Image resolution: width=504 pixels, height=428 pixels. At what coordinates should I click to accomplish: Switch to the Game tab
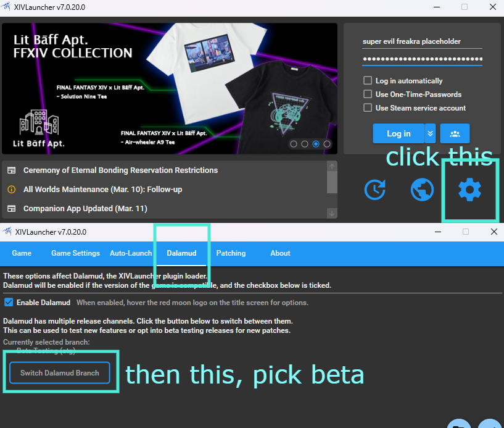(22, 253)
